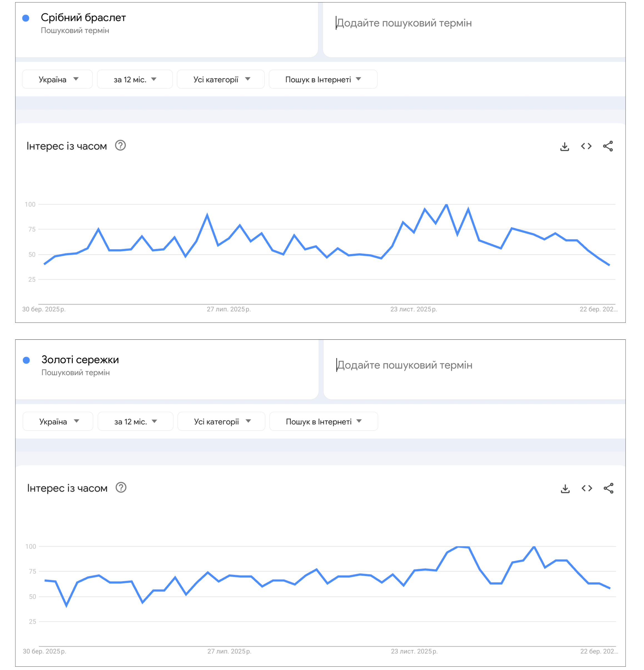Share the Срібний браслет interest chart
The height and width of the screenshot is (670, 644).
[607, 146]
